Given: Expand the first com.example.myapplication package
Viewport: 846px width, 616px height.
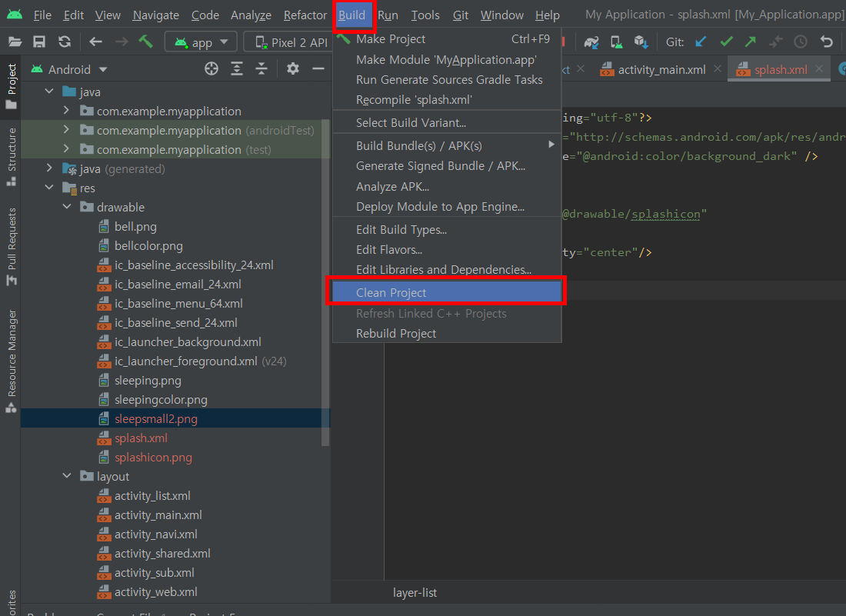Looking at the screenshot, I should pos(66,111).
